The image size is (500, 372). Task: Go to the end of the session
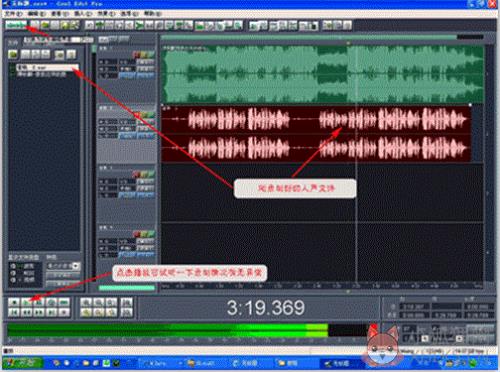coord(51,312)
